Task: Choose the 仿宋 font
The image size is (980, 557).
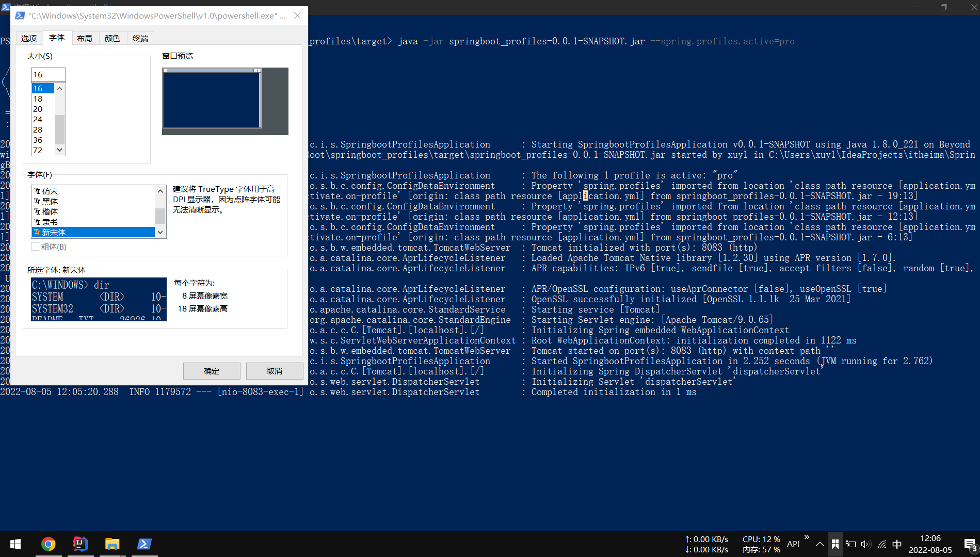Action: (93, 191)
